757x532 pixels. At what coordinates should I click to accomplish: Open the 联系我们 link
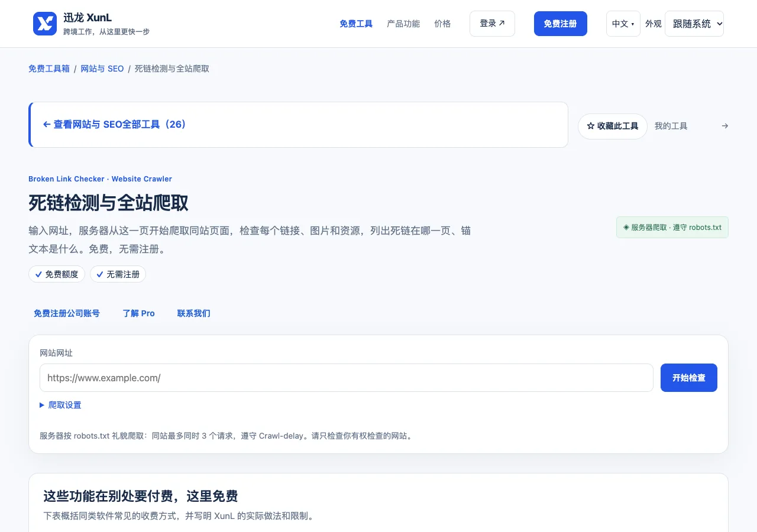pyautogui.click(x=194, y=313)
